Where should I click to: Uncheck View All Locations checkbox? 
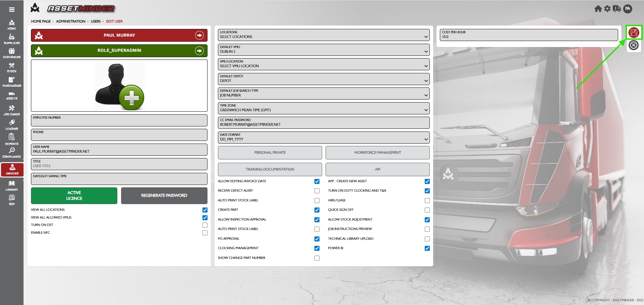point(205,210)
